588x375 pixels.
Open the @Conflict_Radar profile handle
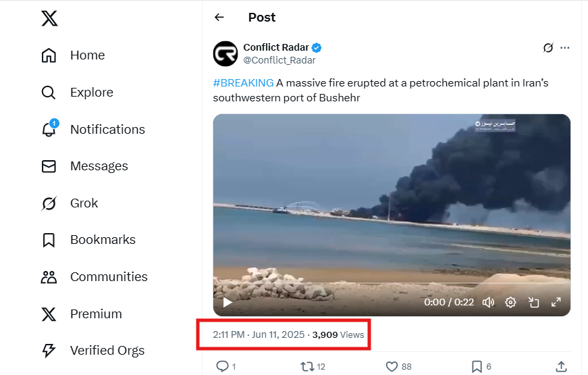(x=279, y=60)
